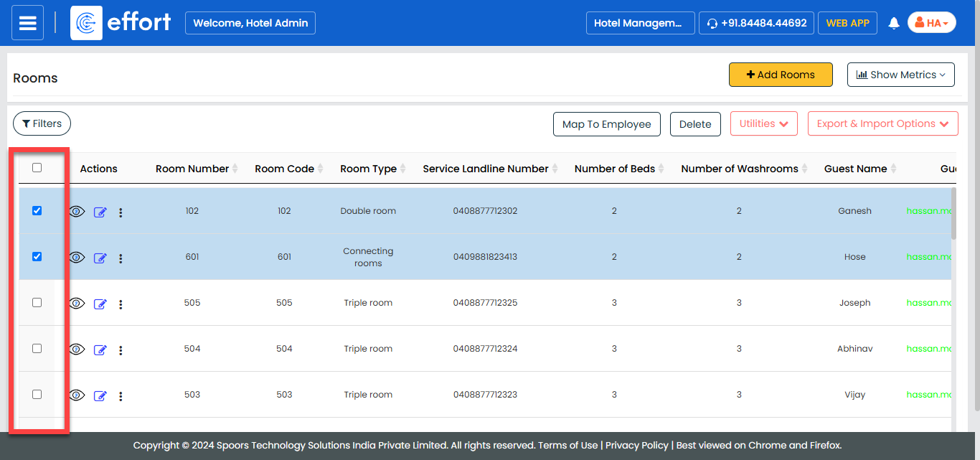Edit room 601 using pencil icon
This screenshot has height=460, width=980.
coord(100,258)
